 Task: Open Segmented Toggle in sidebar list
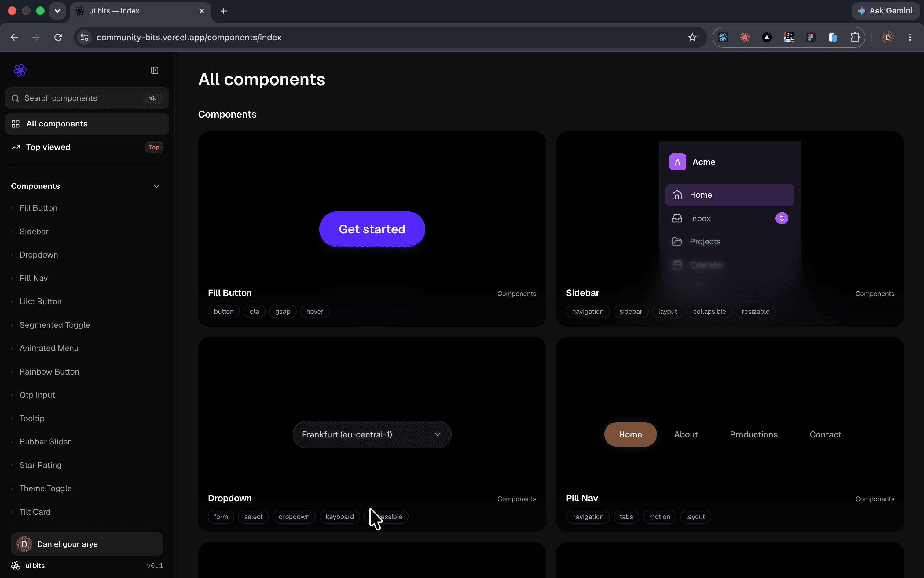coord(55,325)
